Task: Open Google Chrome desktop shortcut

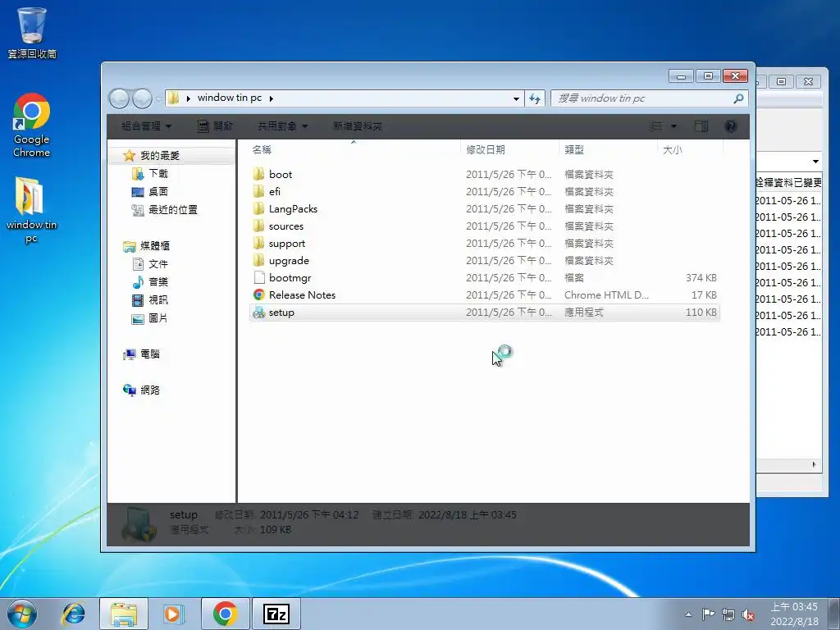Action: 32,126
